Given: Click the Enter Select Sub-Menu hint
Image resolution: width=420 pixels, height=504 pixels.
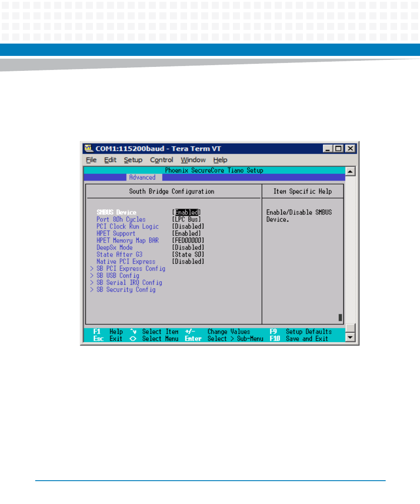Looking at the screenshot, I should pos(224,339).
